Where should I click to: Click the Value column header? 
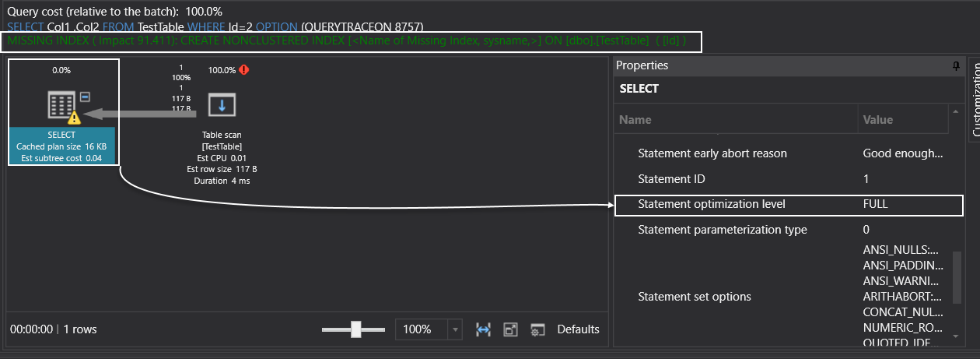[x=878, y=120]
